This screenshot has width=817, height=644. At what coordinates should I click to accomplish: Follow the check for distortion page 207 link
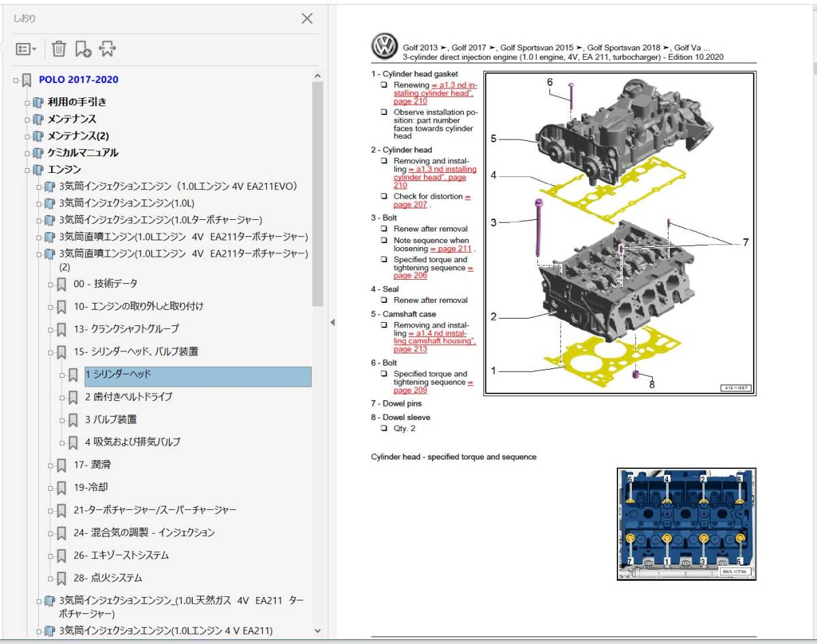click(432, 201)
